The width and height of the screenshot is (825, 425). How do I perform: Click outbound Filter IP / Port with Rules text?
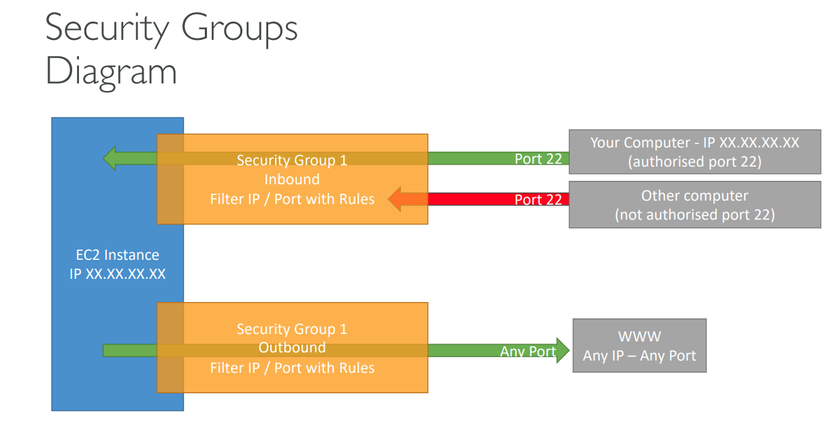pos(292,367)
